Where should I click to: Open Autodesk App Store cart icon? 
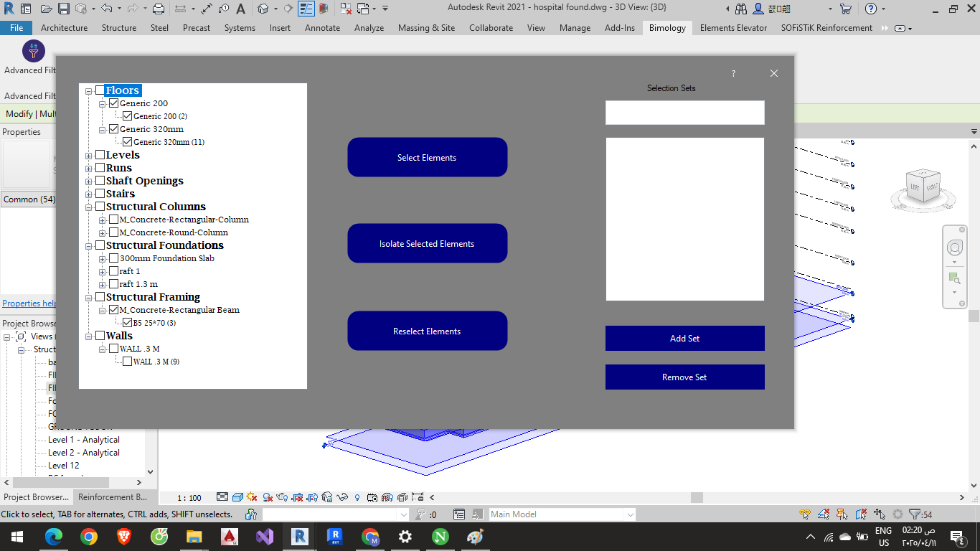846,9
